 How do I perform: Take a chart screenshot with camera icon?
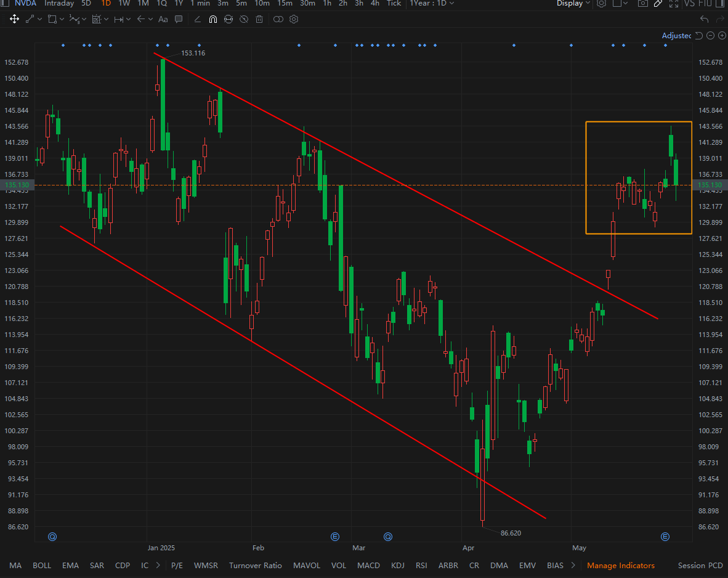pyautogui.click(x=642, y=3)
